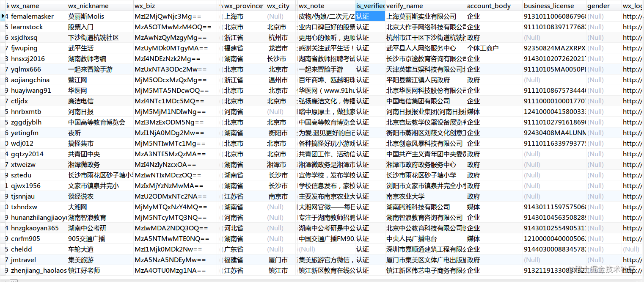Select the zggdjyblh cell
This screenshot has width=644, height=282.
coord(38,122)
